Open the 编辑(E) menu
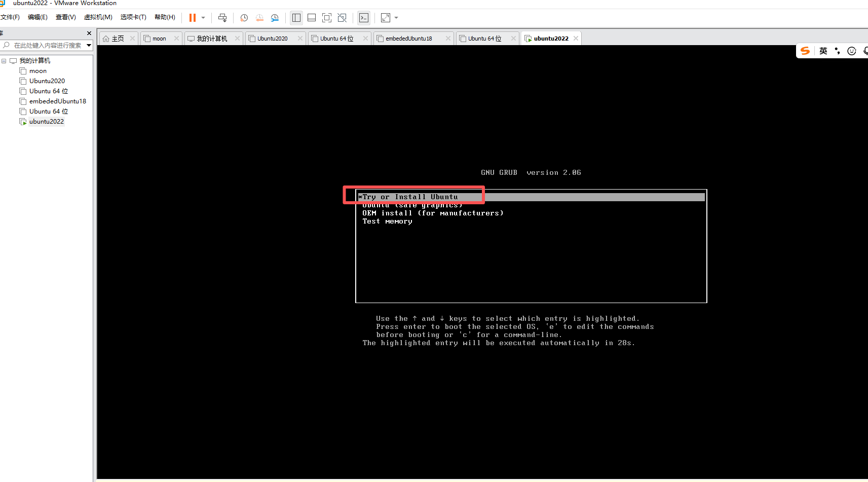Screen dimensions: 868x482 pos(37,17)
